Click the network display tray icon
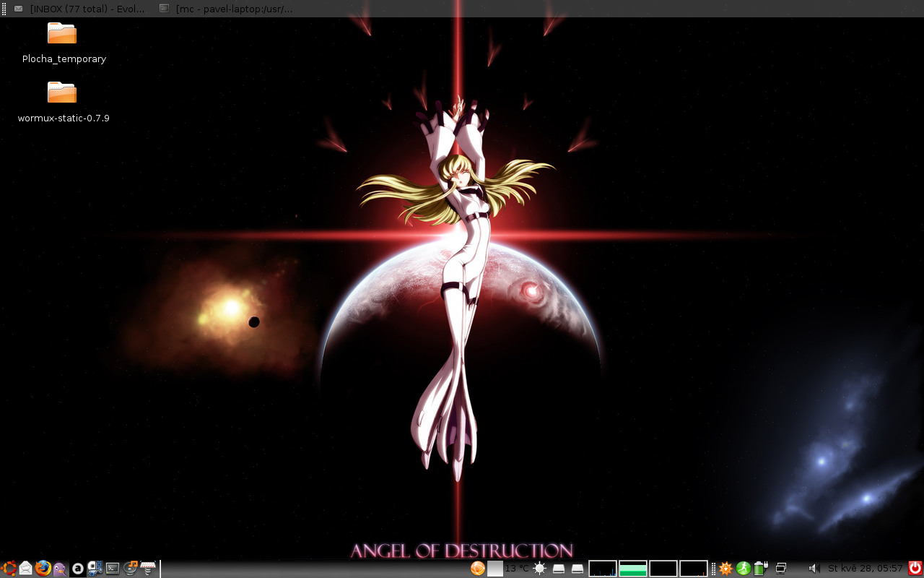The height and width of the screenshot is (578, 924). (x=781, y=569)
